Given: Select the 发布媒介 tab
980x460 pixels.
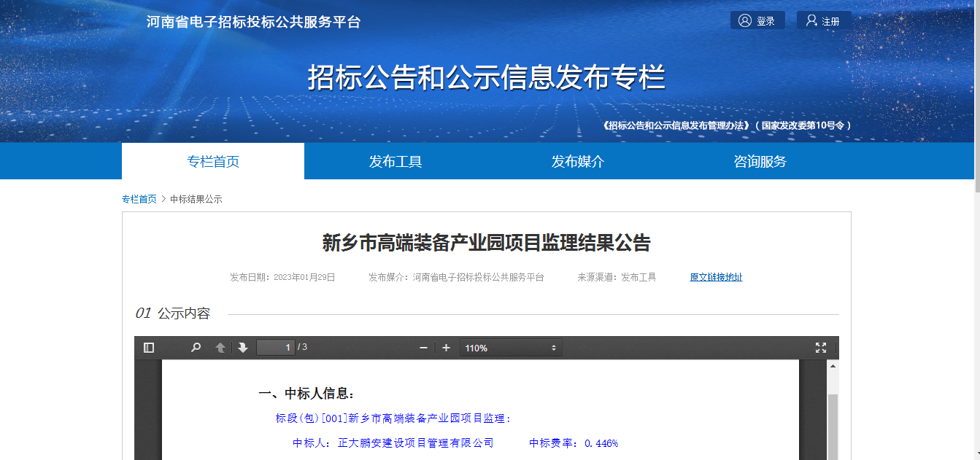Looking at the screenshot, I should coord(578,162).
